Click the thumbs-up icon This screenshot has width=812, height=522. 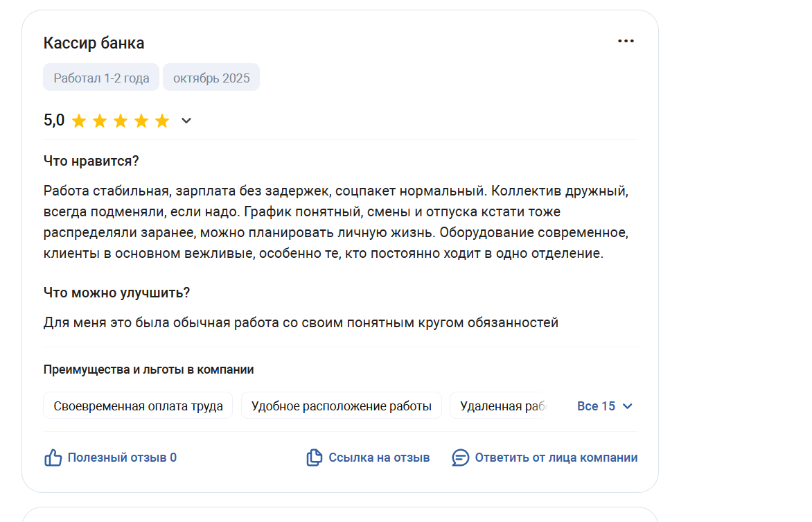point(53,458)
